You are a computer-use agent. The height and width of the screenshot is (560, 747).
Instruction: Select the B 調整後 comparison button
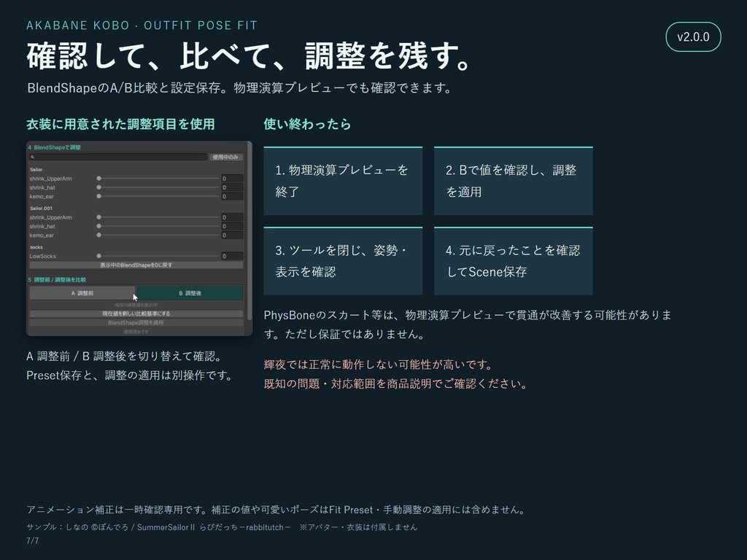(x=190, y=293)
